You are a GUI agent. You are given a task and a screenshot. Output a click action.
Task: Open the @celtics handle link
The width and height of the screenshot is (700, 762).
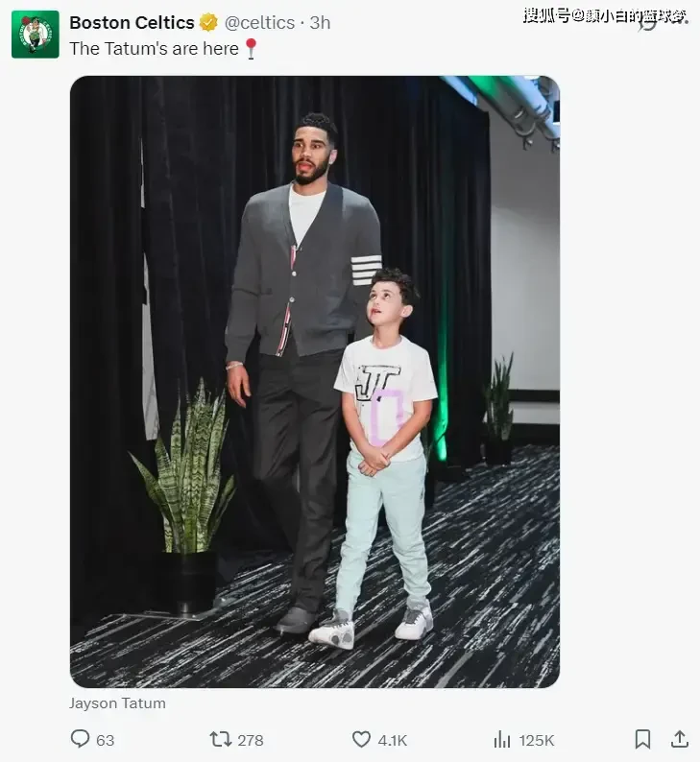[259, 22]
